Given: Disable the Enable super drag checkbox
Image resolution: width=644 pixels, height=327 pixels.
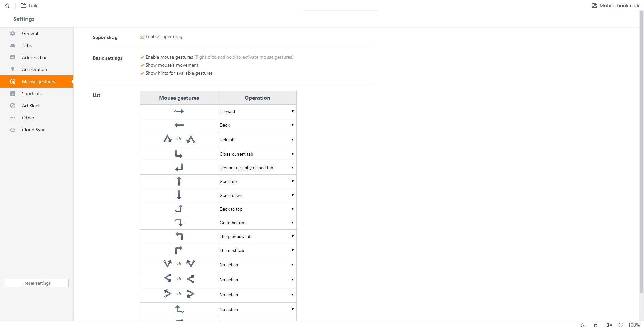Looking at the screenshot, I should [x=142, y=36].
